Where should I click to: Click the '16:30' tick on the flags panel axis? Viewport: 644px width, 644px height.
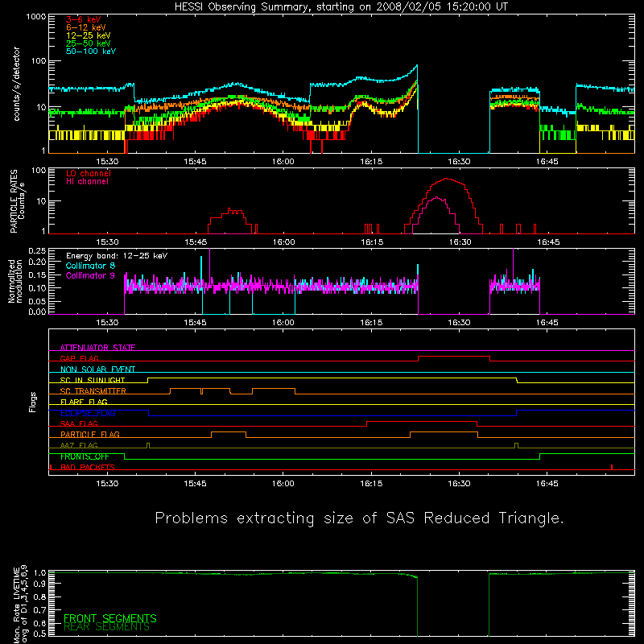459,484
